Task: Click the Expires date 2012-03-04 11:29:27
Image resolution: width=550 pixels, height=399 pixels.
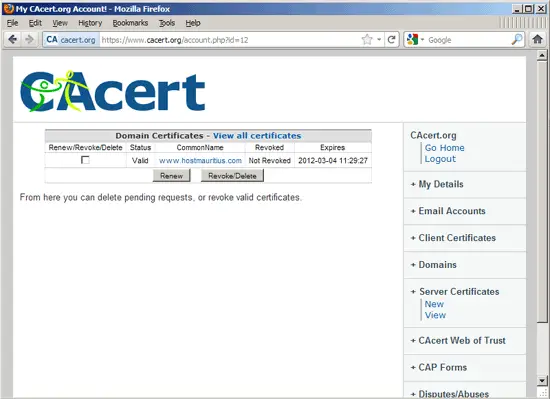Action: point(333,161)
